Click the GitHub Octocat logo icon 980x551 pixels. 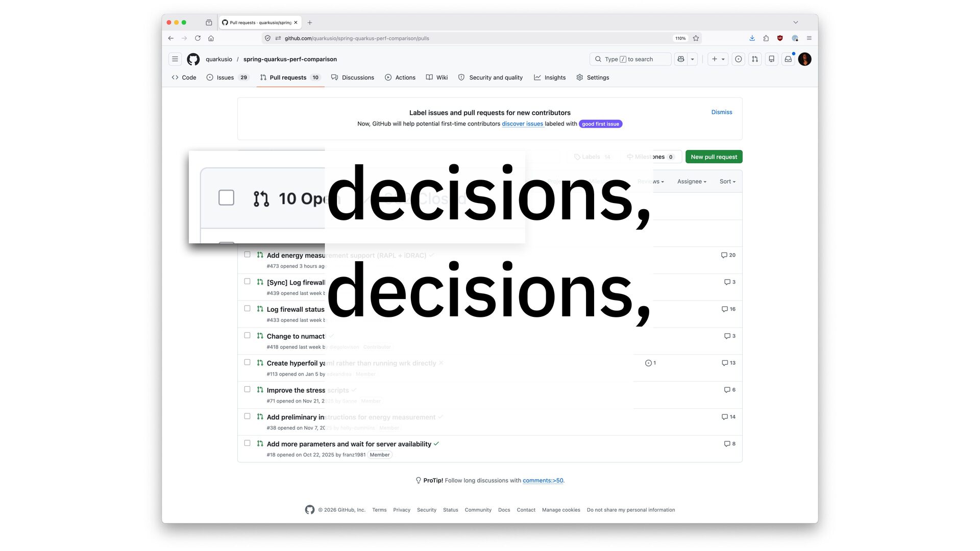point(193,59)
